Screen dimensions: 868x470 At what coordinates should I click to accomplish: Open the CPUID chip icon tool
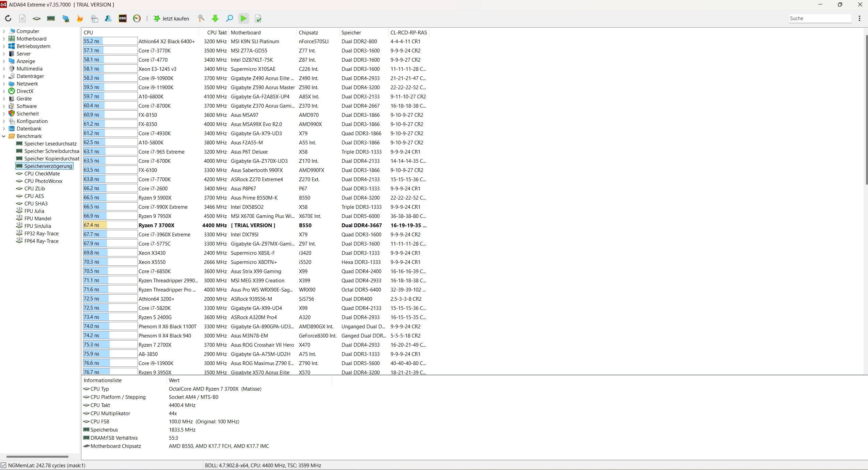click(36, 18)
